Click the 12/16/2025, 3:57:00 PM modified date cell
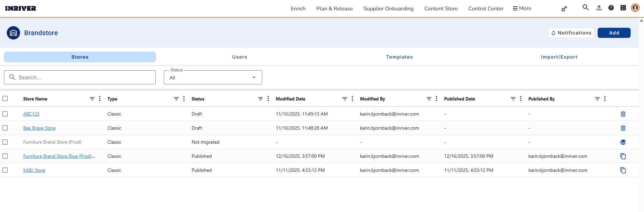The width and height of the screenshot is (644, 212). [x=300, y=156]
